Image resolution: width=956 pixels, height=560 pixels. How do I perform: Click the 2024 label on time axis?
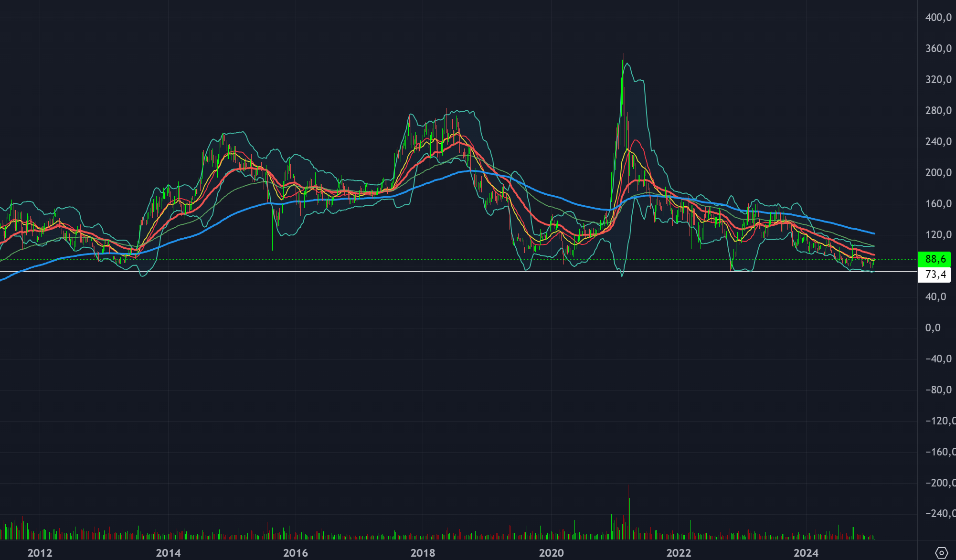(806, 553)
